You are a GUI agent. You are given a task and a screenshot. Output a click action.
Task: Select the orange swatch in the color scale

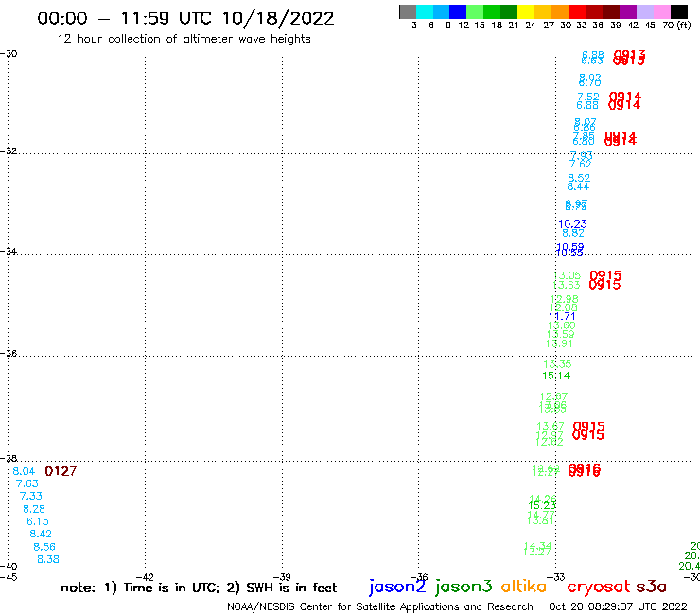point(559,11)
